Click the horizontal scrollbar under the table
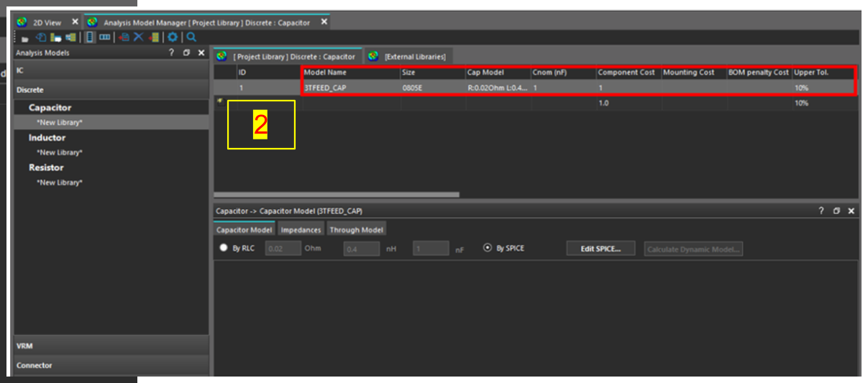The height and width of the screenshot is (383, 868). point(337,194)
